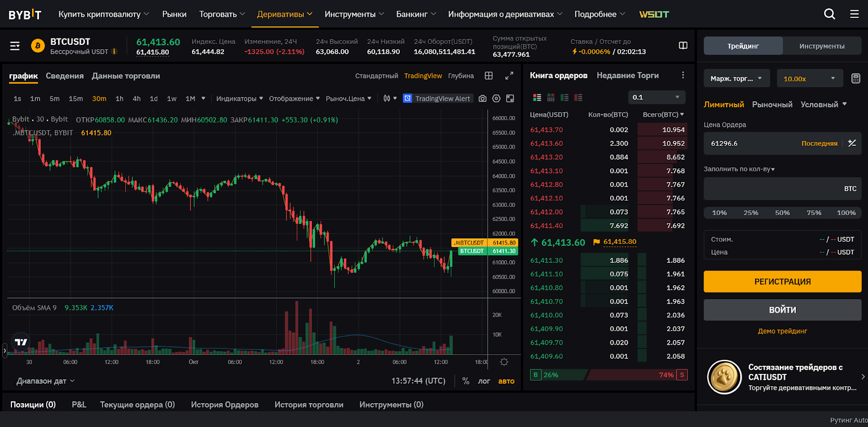This screenshot has width=868, height=427.
Task: Open the order book three-dots menu
Action: (x=683, y=75)
